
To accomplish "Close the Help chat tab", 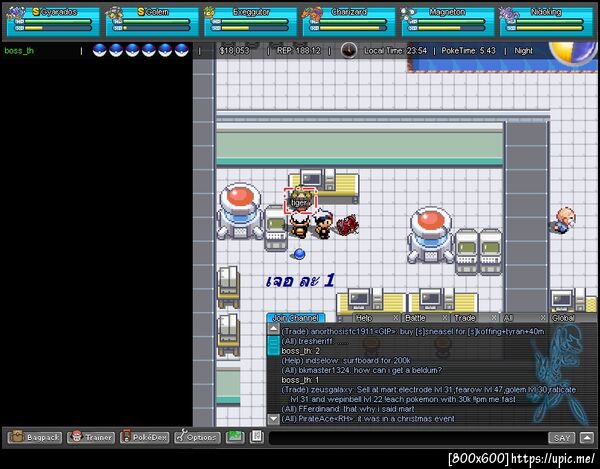I will [x=396, y=318].
